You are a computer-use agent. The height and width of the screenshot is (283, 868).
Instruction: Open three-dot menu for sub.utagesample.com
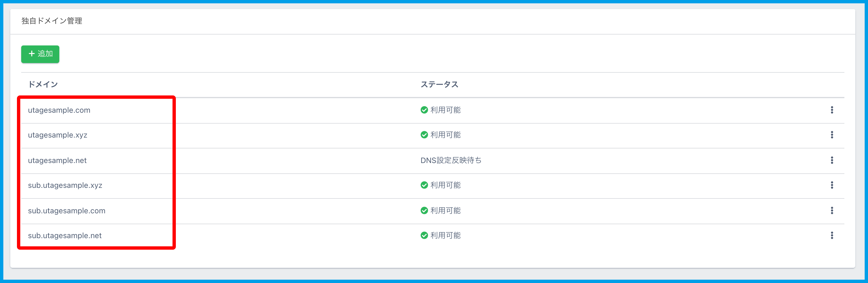pyautogui.click(x=832, y=211)
